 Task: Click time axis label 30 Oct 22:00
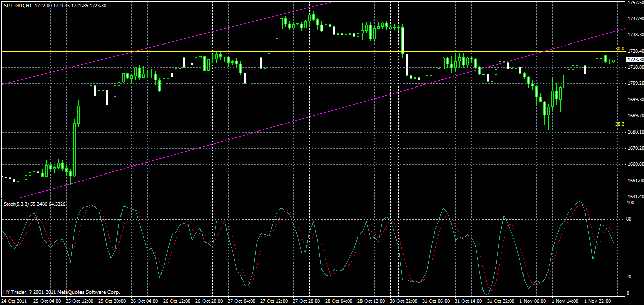[405, 301]
